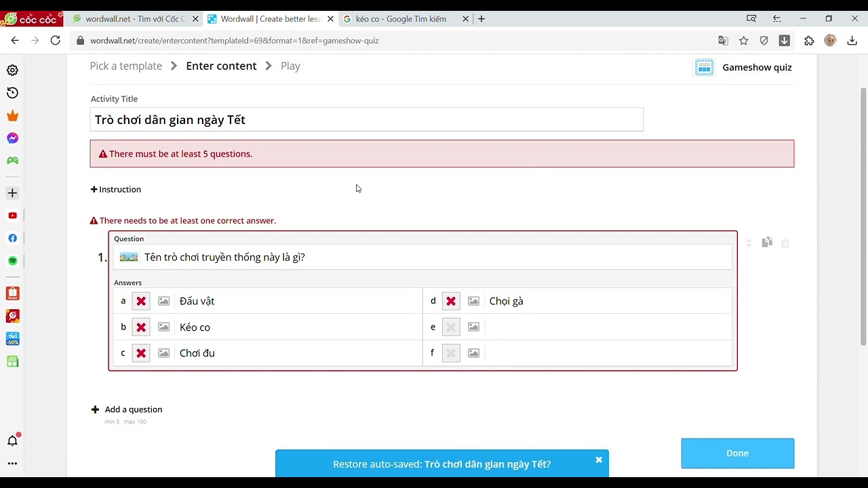Click the Done button
Screen dimensions: 868x488
738,453
